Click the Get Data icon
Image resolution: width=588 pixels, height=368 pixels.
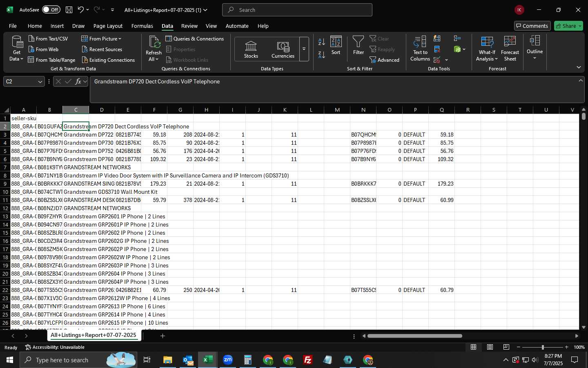(17, 43)
